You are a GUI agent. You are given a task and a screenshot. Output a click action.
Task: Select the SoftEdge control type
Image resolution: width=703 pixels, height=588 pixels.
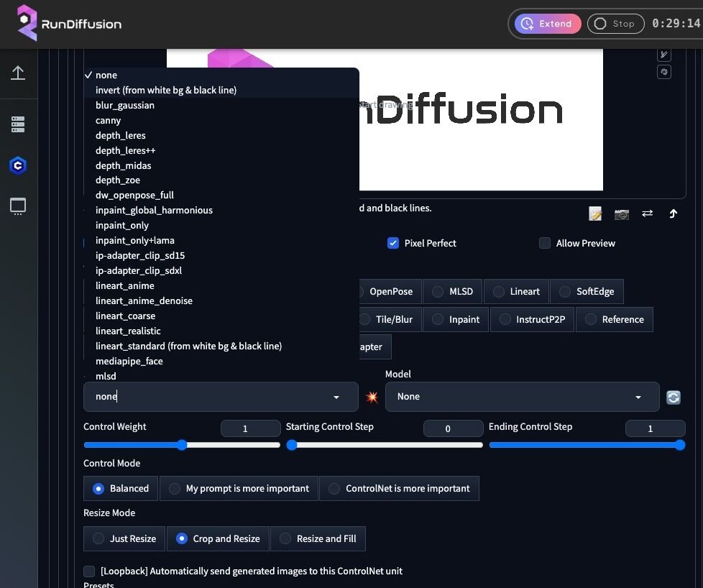(x=587, y=292)
